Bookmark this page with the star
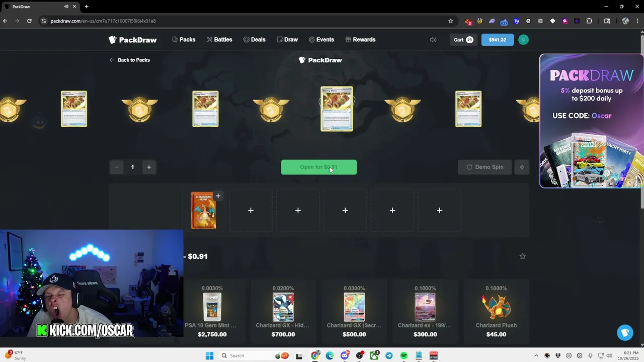Image resolution: width=644 pixels, height=362 pixels. pos(450,21)
